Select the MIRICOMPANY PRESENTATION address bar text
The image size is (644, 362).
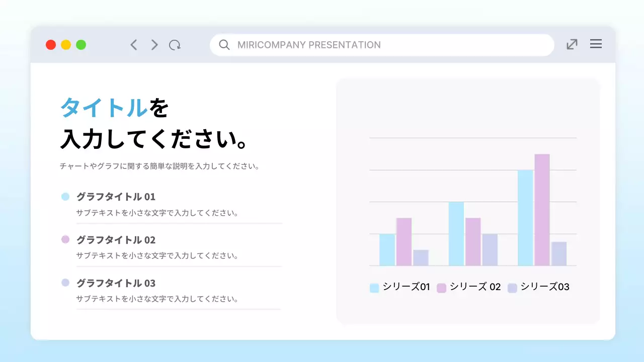310,45
